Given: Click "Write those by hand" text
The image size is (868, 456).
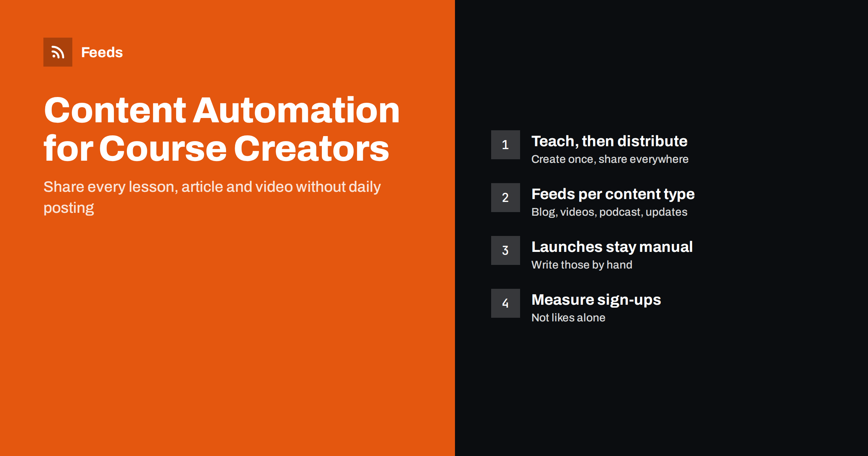Looking at the screenshot, I should [x=582, y=265].
